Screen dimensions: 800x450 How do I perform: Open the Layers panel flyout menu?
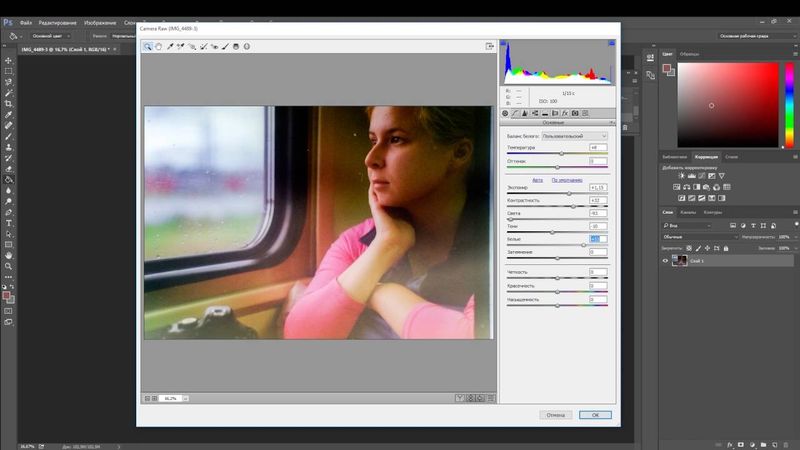point(795,212)
